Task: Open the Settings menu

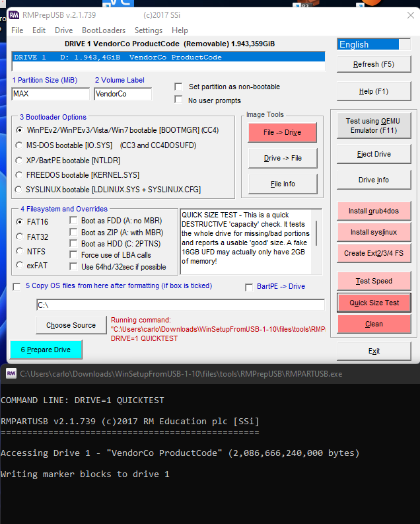Action: pyautogui.click(x=149, y=30)
